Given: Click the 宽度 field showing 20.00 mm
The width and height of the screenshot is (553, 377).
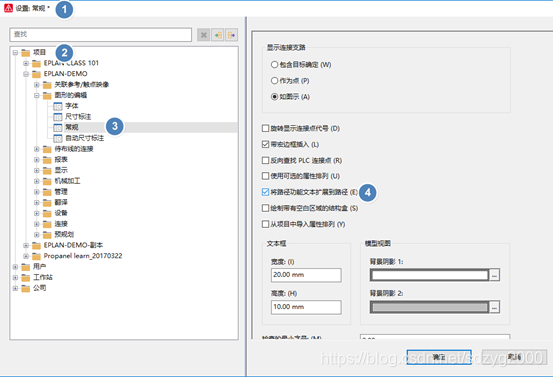Looking at the screenshot, I should (x=306, y=275).
